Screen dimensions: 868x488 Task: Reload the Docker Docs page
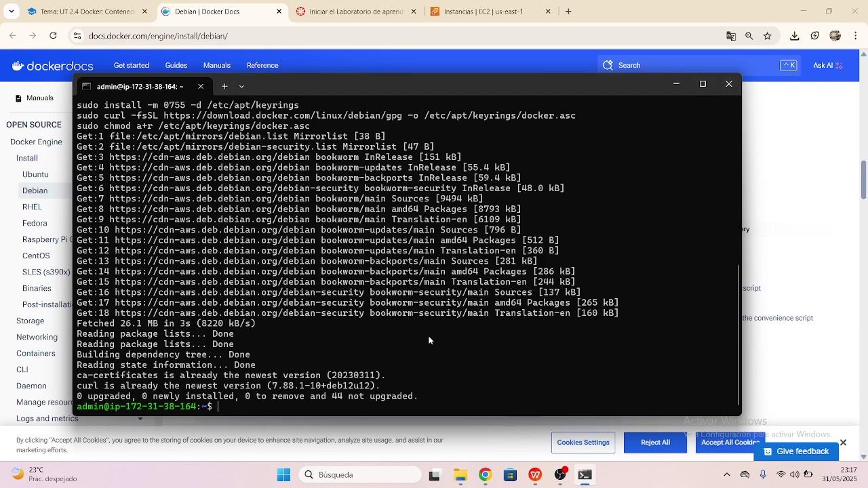click(x=53, y=36)
